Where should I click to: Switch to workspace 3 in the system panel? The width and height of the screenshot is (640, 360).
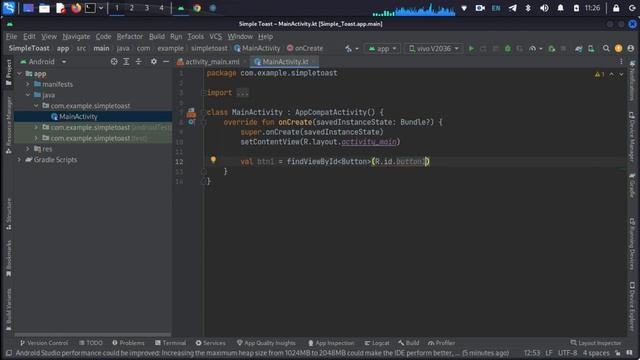(x=147, y=8)
